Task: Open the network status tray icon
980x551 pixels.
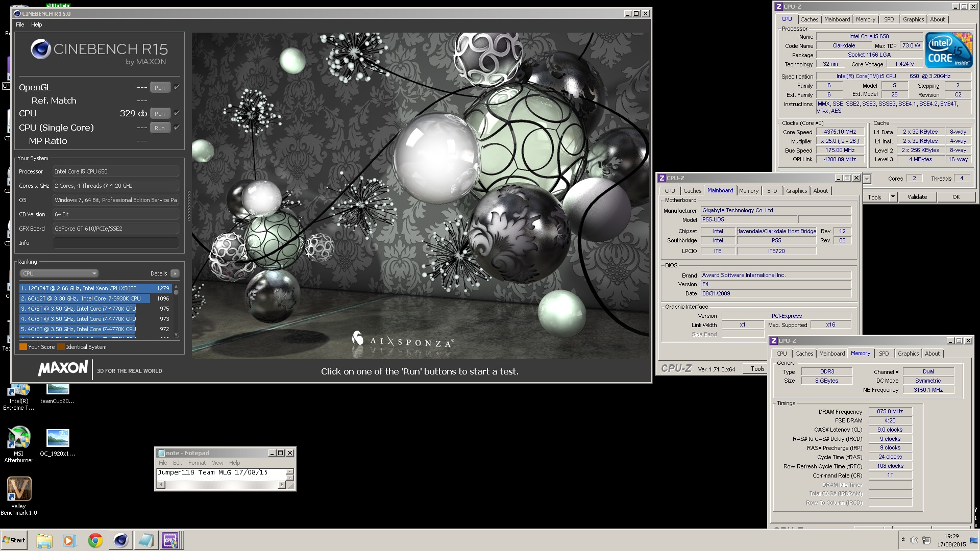Action: point(926,540)
